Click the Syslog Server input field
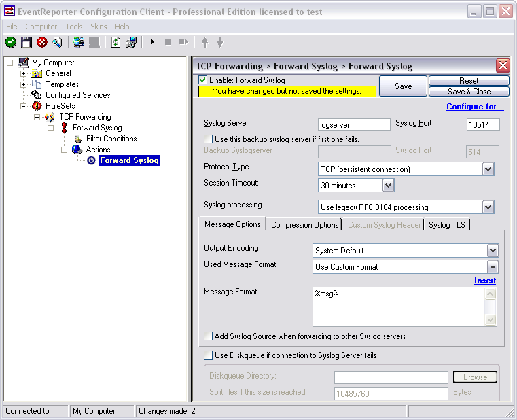 354,125
